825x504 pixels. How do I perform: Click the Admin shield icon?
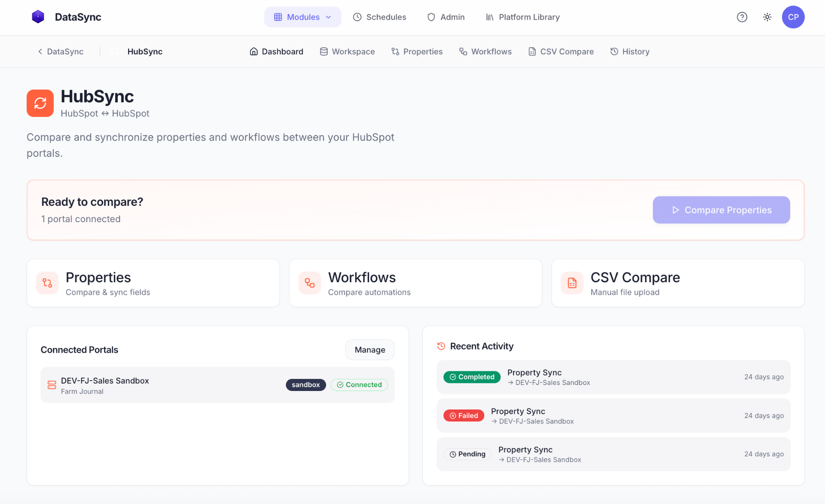[431, 17]
